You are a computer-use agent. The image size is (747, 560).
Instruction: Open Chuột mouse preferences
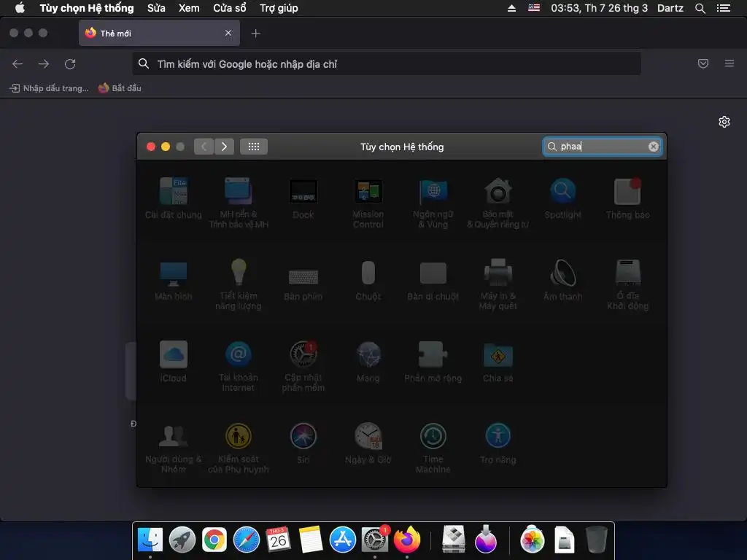(368, 280)
